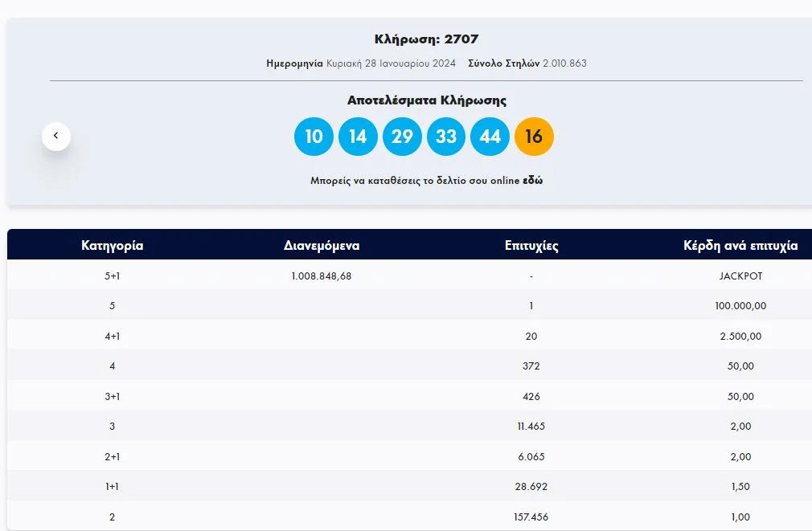Click the blue ball numbered 29
The width and height of the screenshot is (812, 531).
pos(402,137)
